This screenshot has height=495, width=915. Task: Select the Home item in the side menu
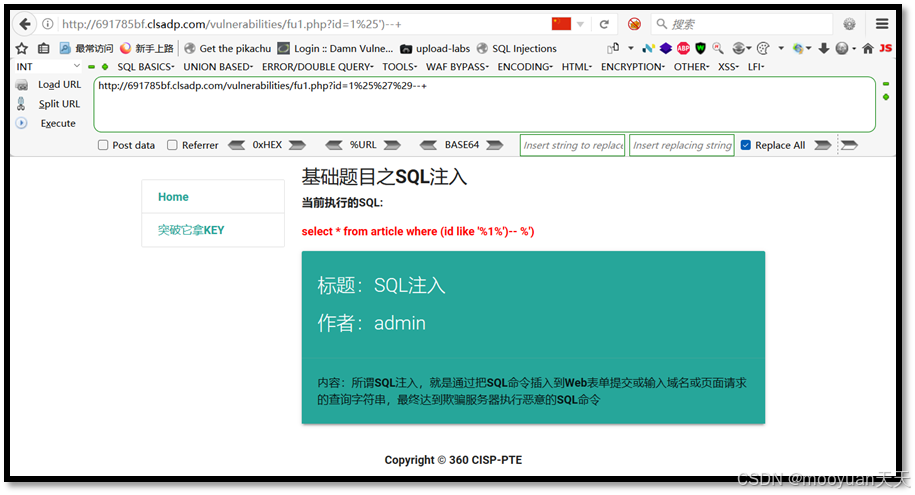pyautogui.click(x=213, y=197)
